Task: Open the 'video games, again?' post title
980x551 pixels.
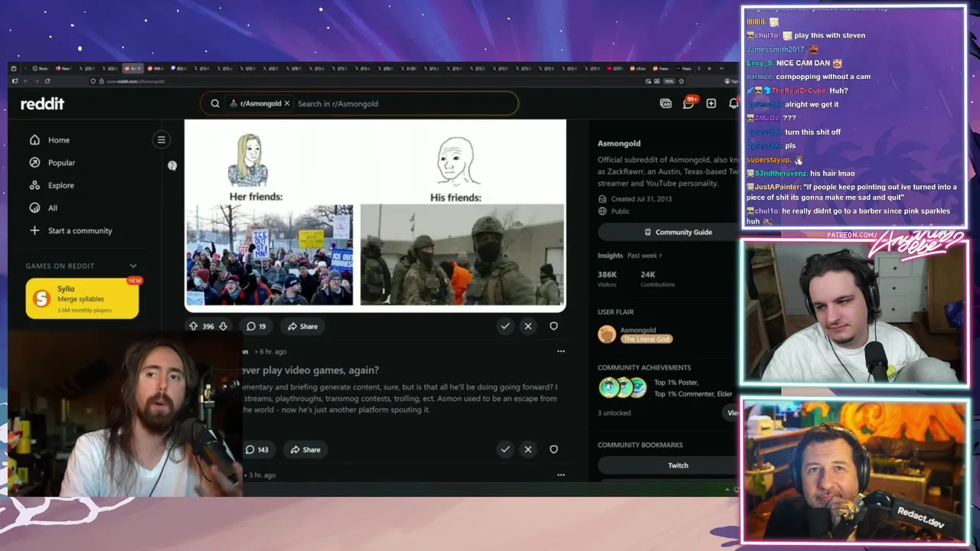Action: [310, 370]
